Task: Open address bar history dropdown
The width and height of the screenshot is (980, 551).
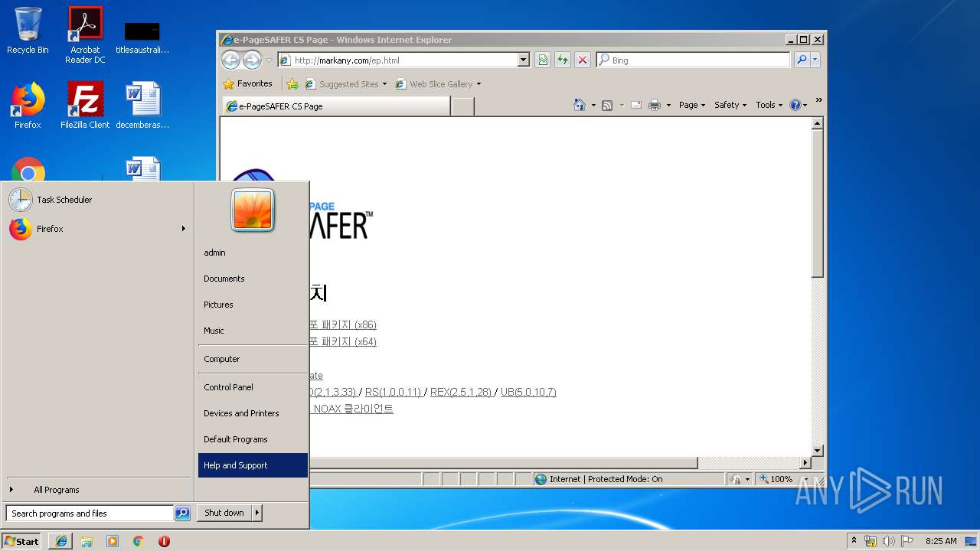Action: pos(524,60)
